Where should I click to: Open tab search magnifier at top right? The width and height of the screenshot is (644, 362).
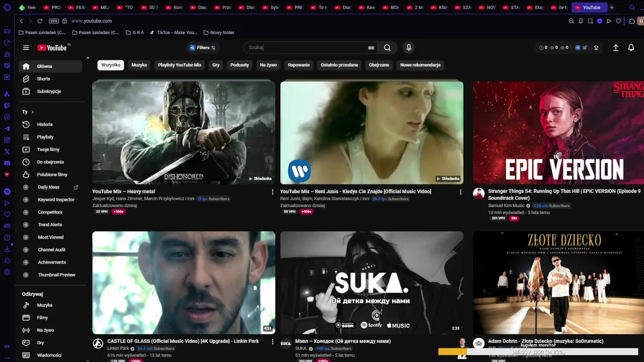tap(632, 8)
